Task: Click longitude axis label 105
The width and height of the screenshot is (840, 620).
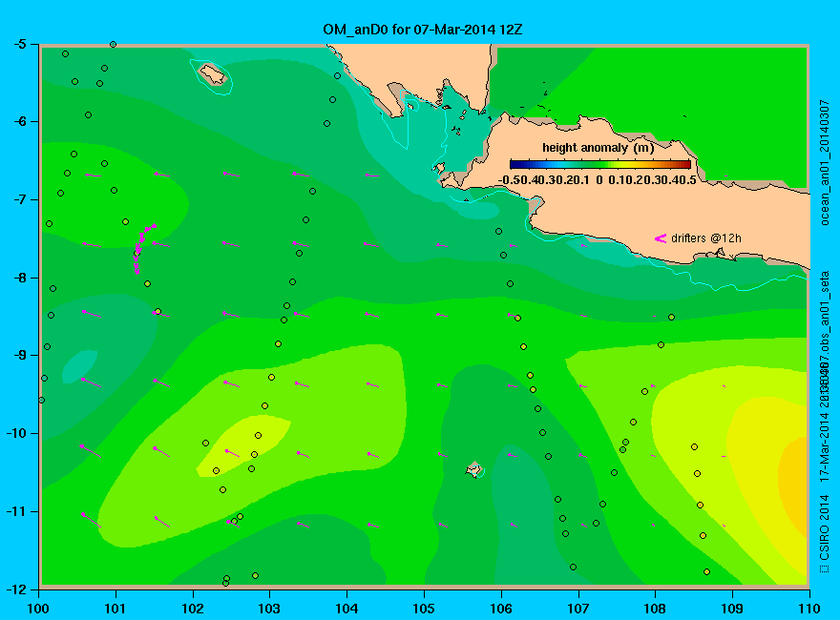Action: 424,609
